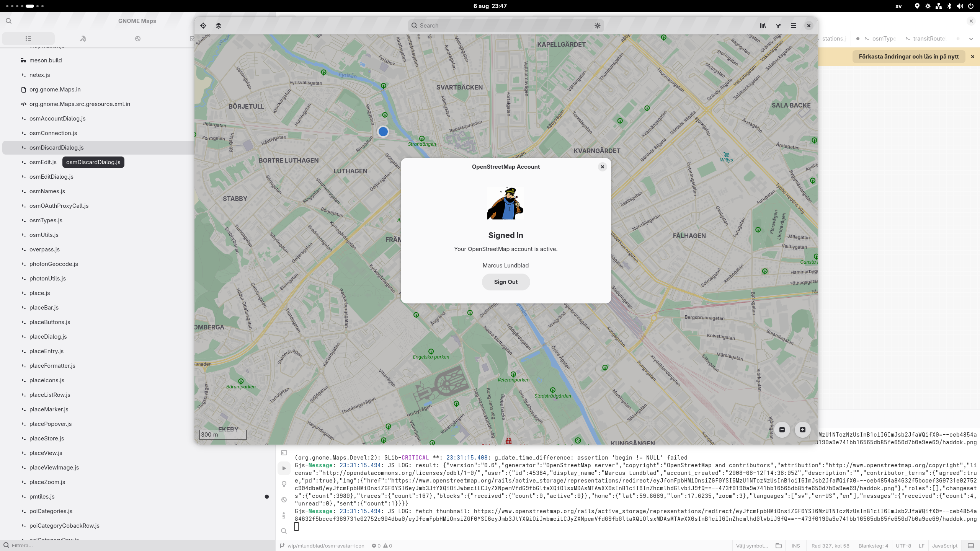The height and width of the screenshot is (551, 980).
Task: Click the volume icon in the system tray
Action: pyautogui.click(x=960, y=6)
